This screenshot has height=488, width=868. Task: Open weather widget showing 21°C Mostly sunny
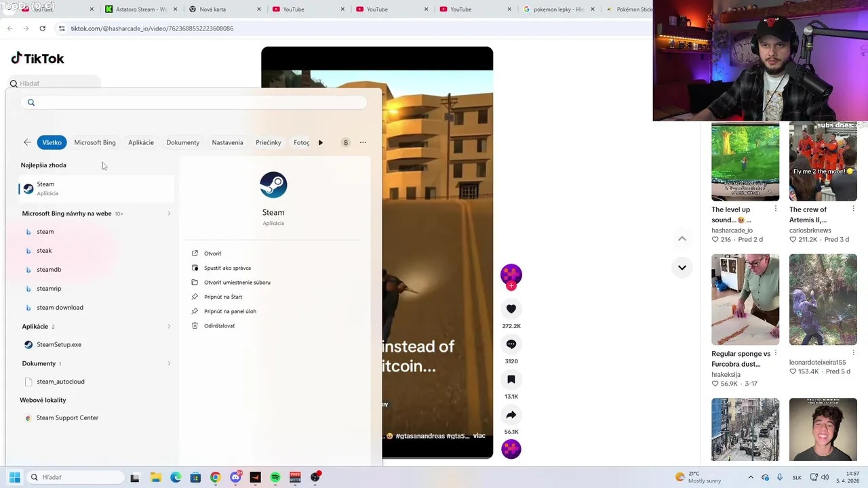pyautogui.click(x=698, y=477)
